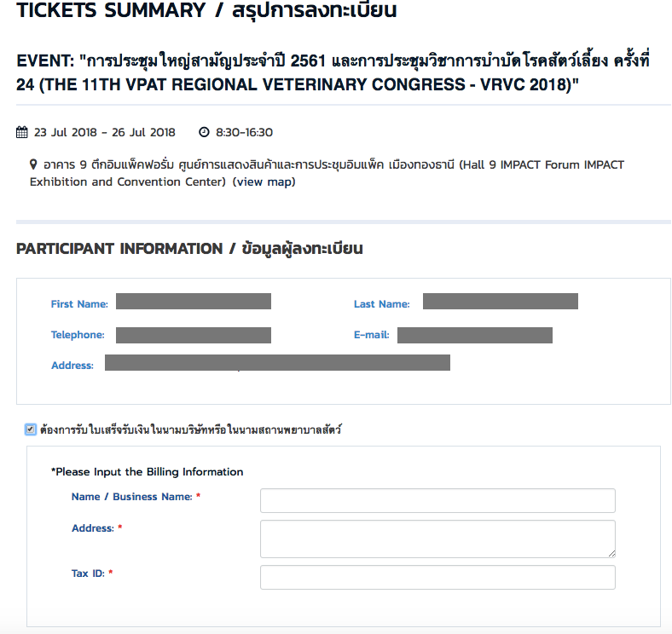Uncheck the company receipt request checkbox
This screenshot has width=672, height=634.
click(31, 429)
